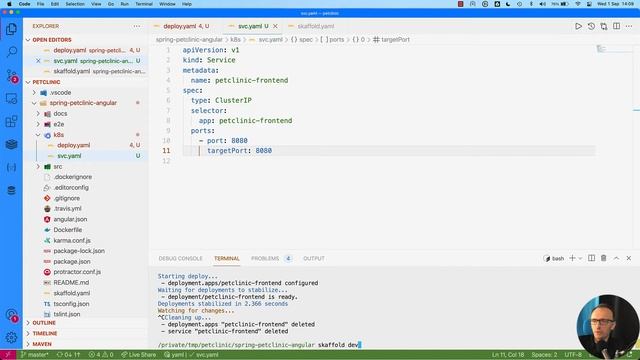Select the bash terminal instance label
640x360 pixels.
point(554,258)
